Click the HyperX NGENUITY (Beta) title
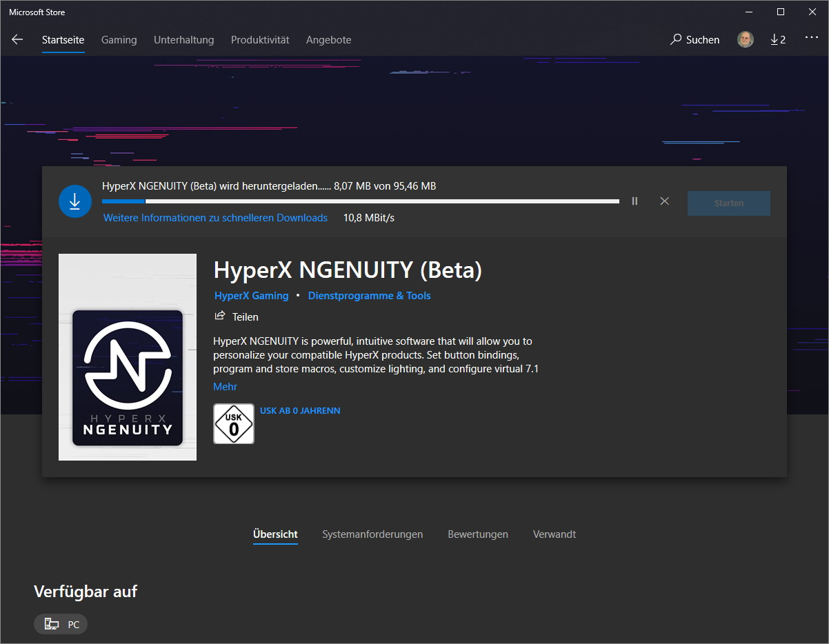Image resolution: width=829 pixels, height=644 pixels. click(348, 270)
